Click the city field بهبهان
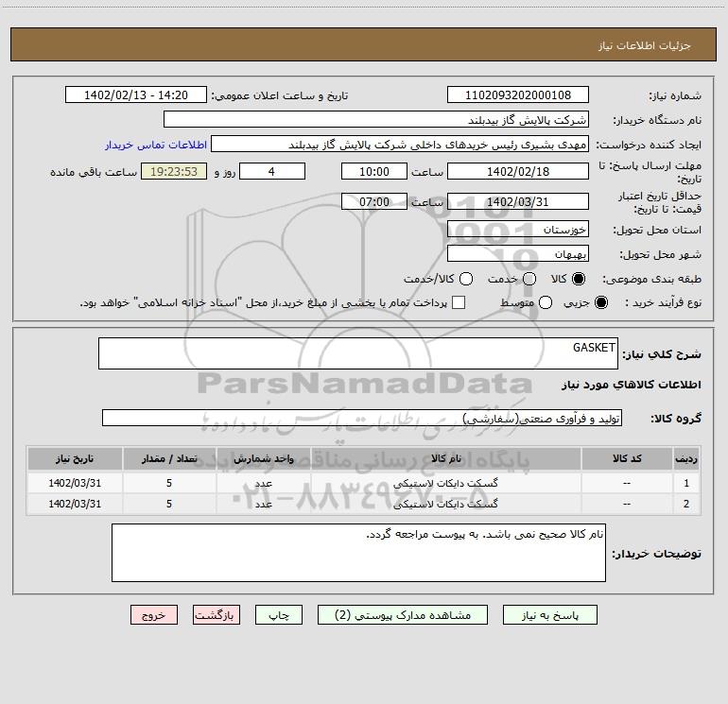Image resolution: width=728 pixels, height=704 pixels. click(x=518, y=254)
